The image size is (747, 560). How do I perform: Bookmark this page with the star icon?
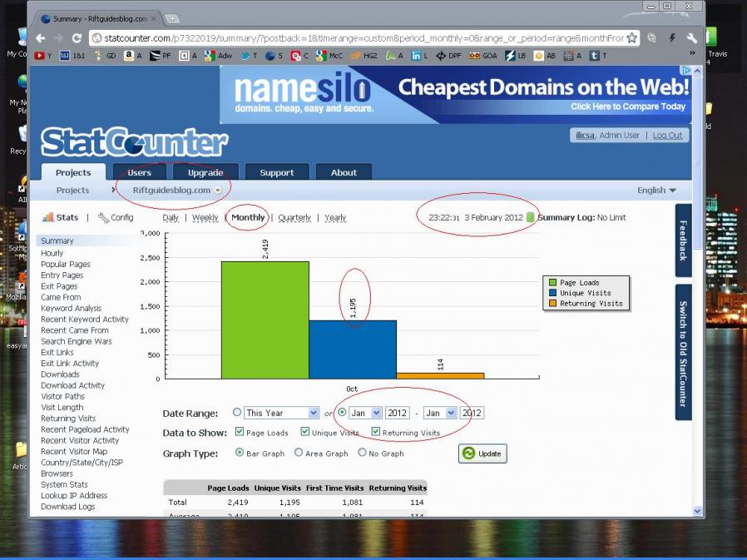click(631, 37)
